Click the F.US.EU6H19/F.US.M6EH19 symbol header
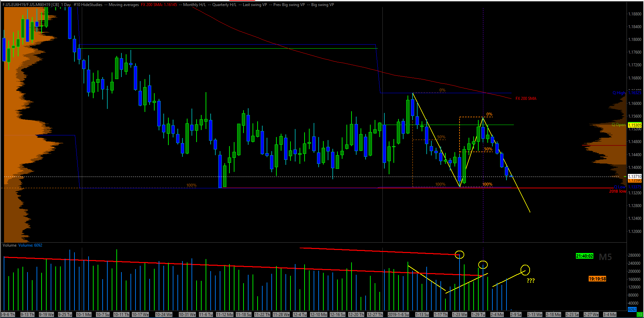 pyautogui.click(x=31, y=5)
